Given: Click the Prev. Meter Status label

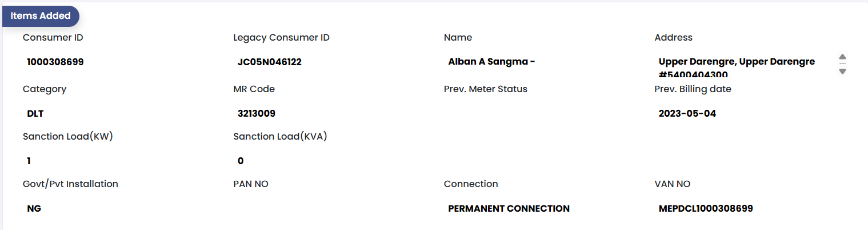Looking at the screenshot, I should click(x=485, y=89).
